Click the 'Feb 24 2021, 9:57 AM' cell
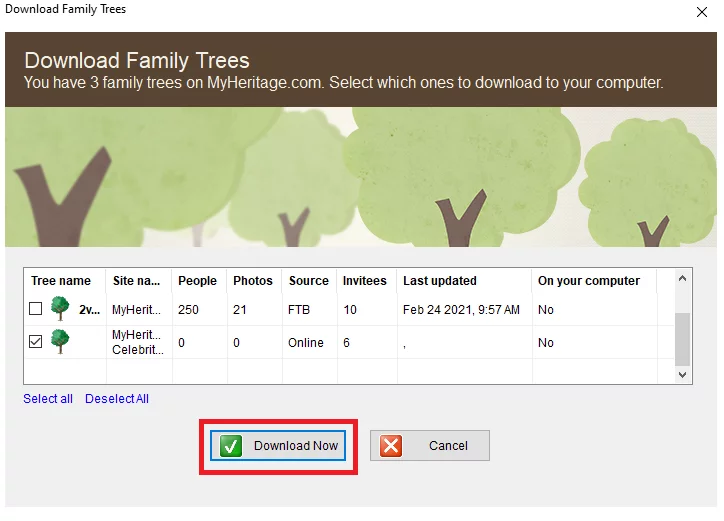Viewport: 724px width, 521px height. pyautogui.click(x=461, y=309)
